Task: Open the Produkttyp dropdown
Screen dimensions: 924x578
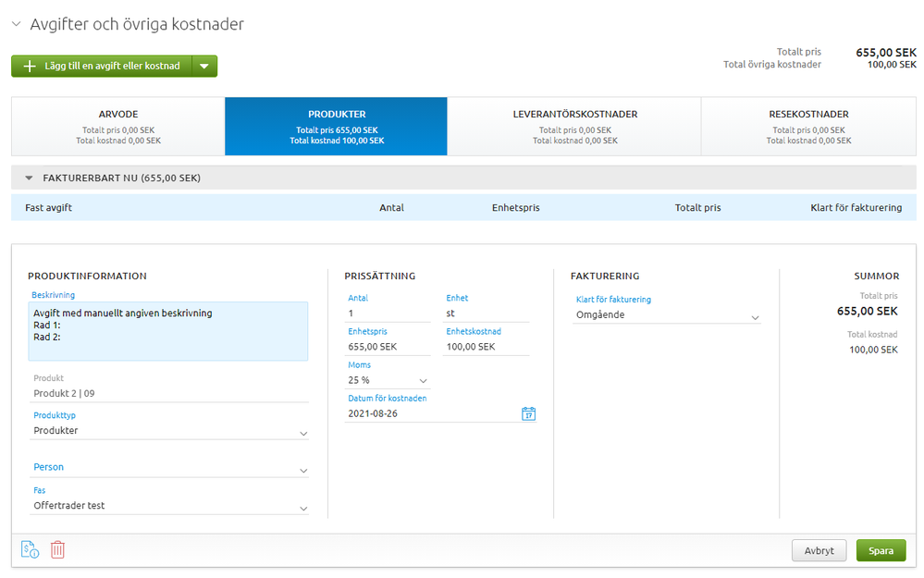Action: (x=168, y=431)
